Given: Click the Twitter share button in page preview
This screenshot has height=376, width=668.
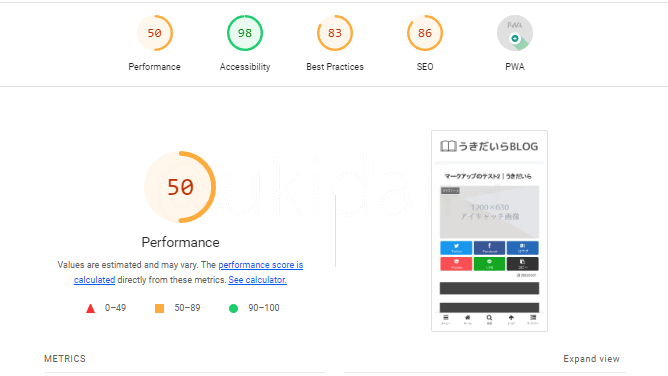Looking at the screenshot, I should coord(456,248).
